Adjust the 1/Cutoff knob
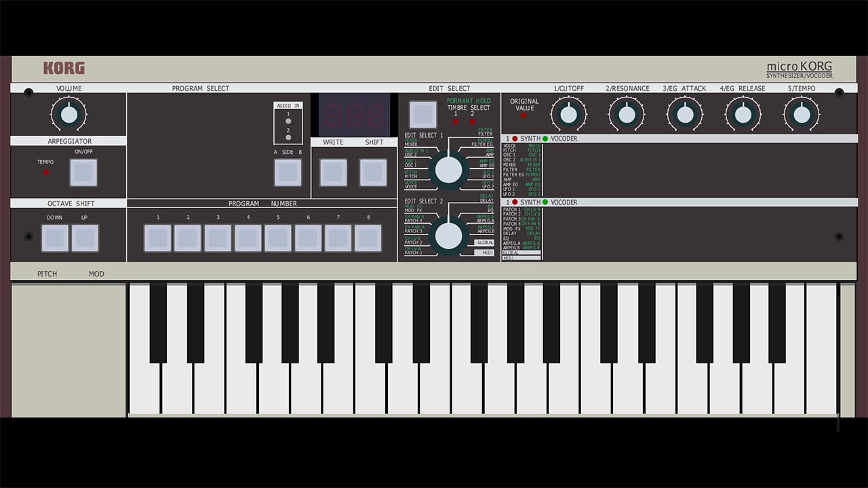 (568, 114)
